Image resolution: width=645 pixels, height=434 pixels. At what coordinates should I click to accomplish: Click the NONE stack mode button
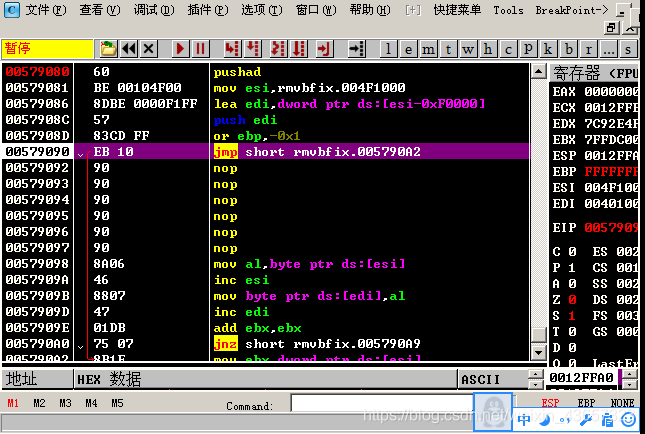[622, 403]
